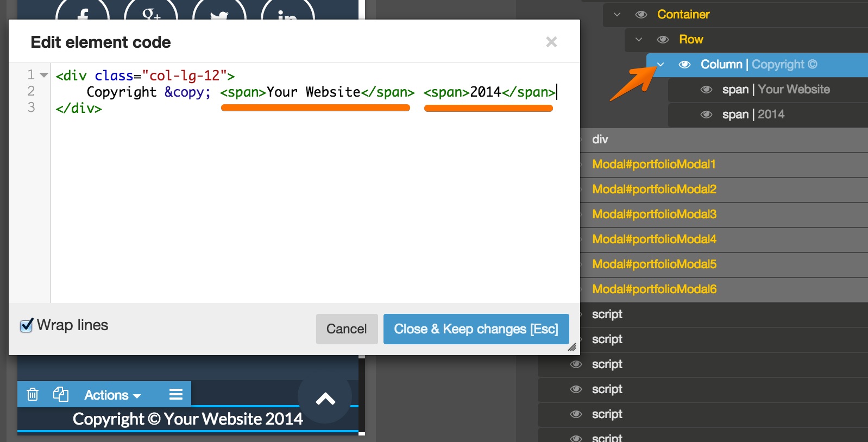Image resolution: width=868 pixels, height=442 pixels.
Task: Hide the Row element with eye icon
Action: 663,40
